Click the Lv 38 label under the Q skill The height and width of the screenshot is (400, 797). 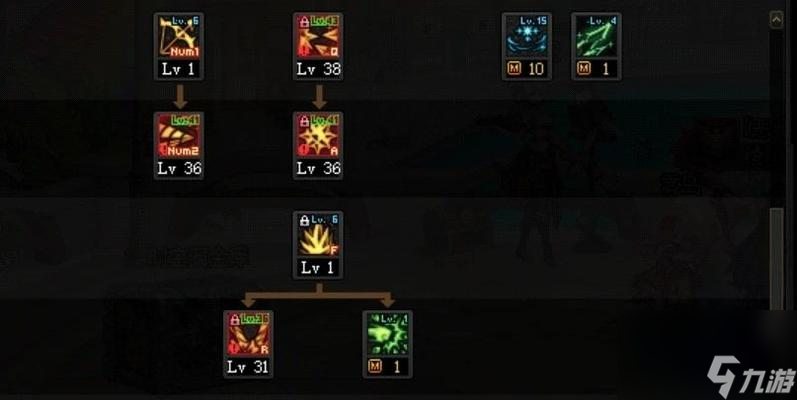[319, 69]
